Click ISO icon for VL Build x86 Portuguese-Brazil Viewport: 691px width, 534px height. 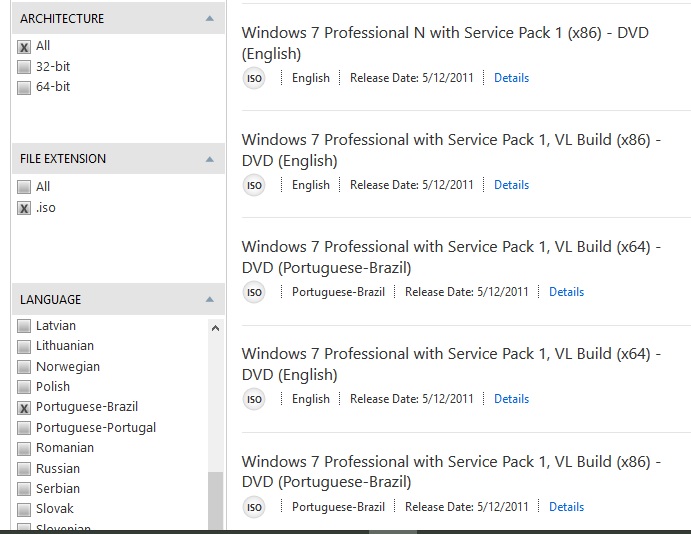point(254,507)
